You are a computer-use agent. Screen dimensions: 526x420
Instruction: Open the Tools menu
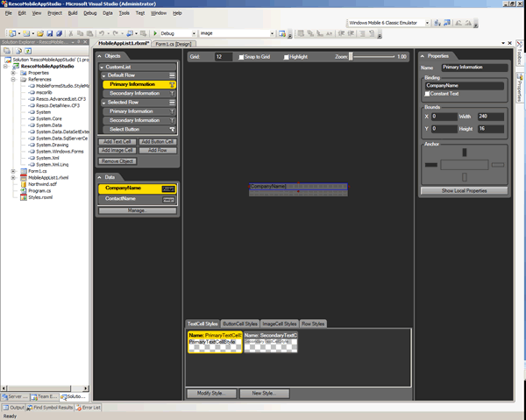pyautogui.click(x=124, y=13)
